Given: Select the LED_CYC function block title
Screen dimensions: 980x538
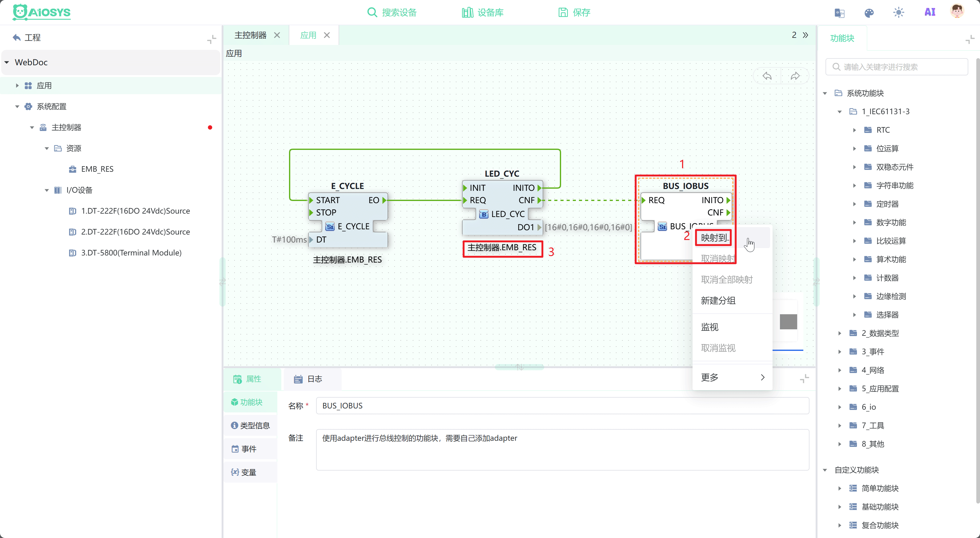Looking at the screenshot, I should click(502, 174).
